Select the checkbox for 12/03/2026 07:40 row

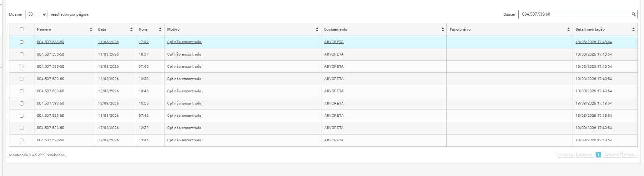22,66
